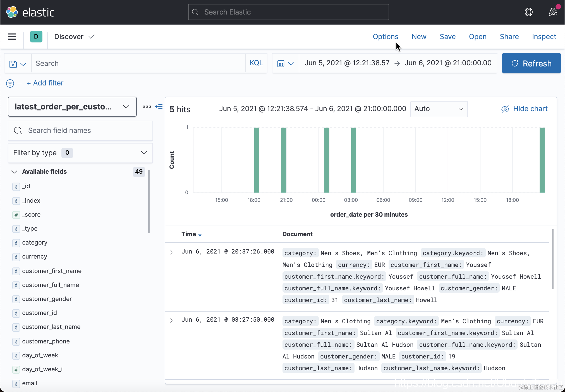Open saved query menu icon
The height and width of the screenshot is (392, 565).
tap(18, 64)
